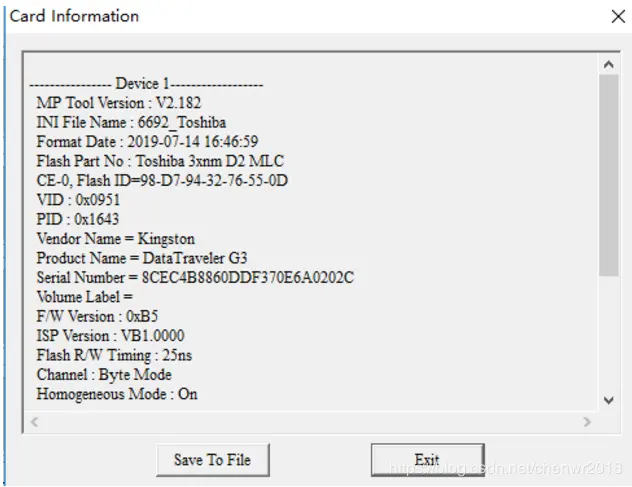632x487 pixels.
Task: Click the 'F/W Version : 0xB5' line
Action: pos(97,316)
